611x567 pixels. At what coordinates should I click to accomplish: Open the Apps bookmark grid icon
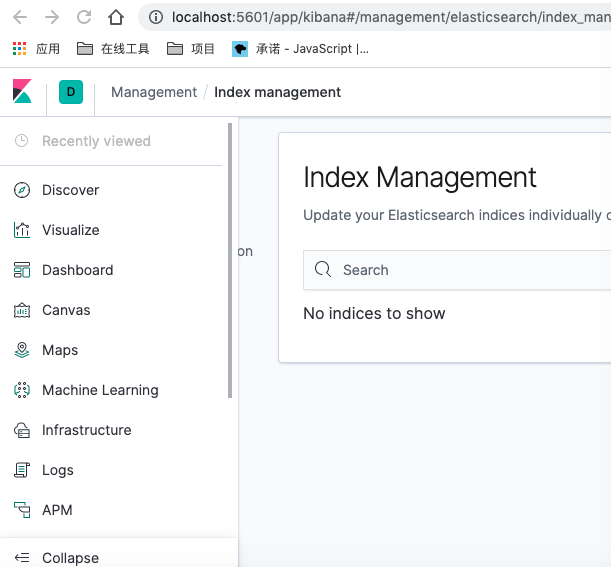click(19, 49)
